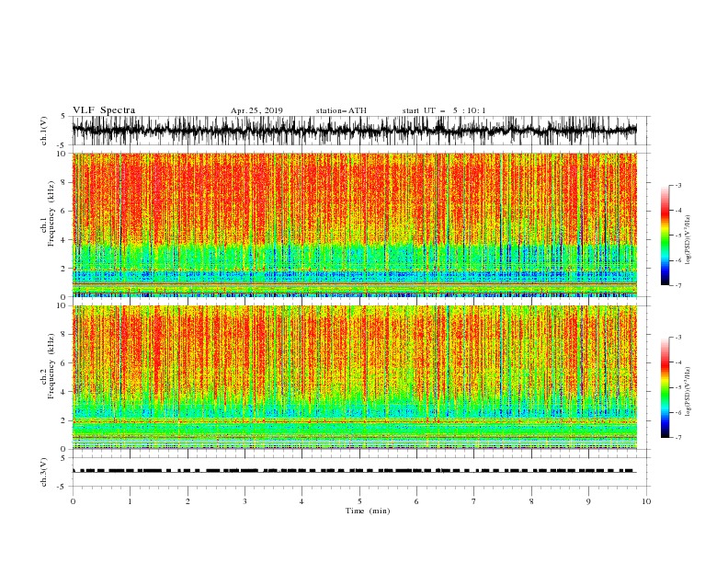Click the '5' tick on the time axis
Image resolution: width=728 pixels, height=563 pixels.
(359, 501)
